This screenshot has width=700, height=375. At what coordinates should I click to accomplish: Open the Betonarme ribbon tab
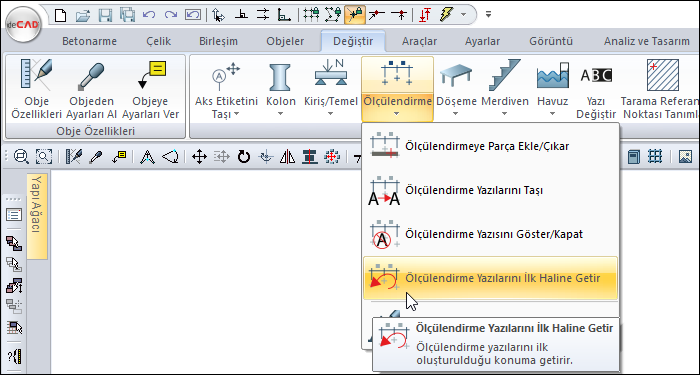point(89,42)
